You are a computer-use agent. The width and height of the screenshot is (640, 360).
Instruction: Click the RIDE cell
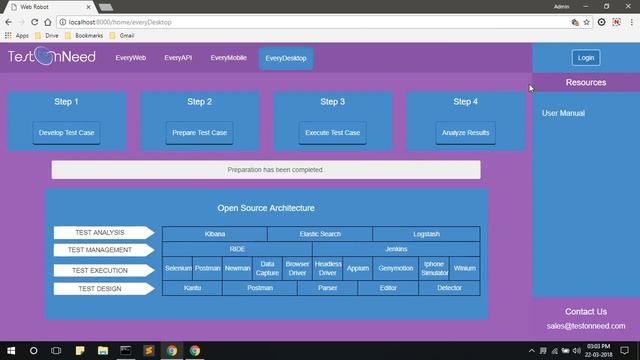[237, 249]
